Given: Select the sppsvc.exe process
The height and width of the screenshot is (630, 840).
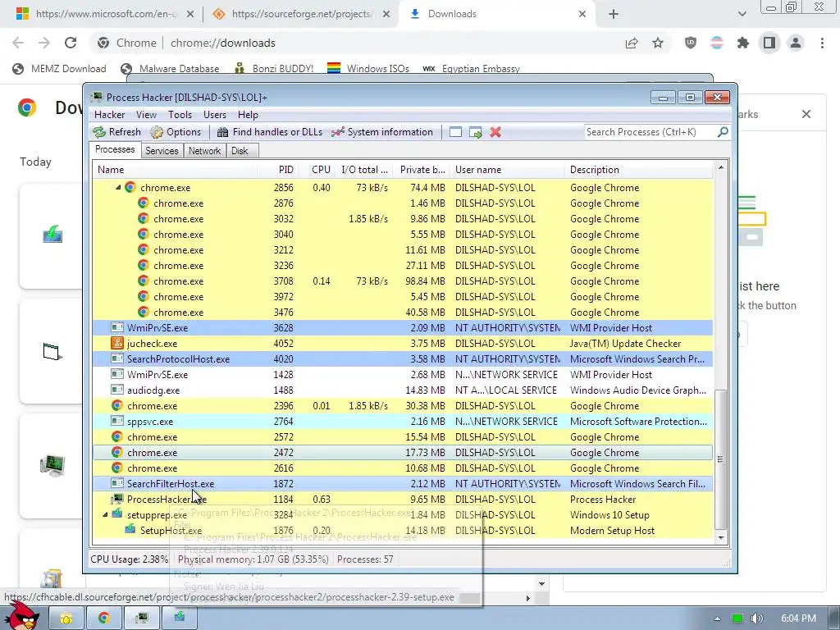Looking at the screenshot, I should [402, 421].
